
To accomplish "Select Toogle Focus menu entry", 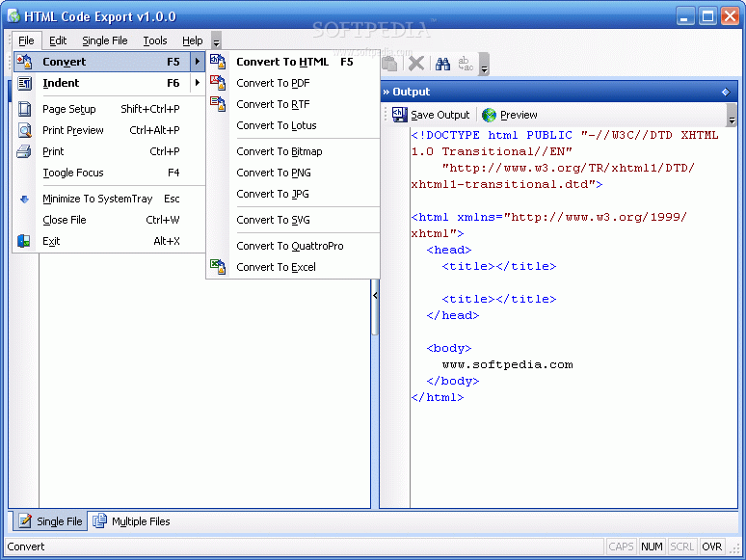I will click(x=110, y=173).
